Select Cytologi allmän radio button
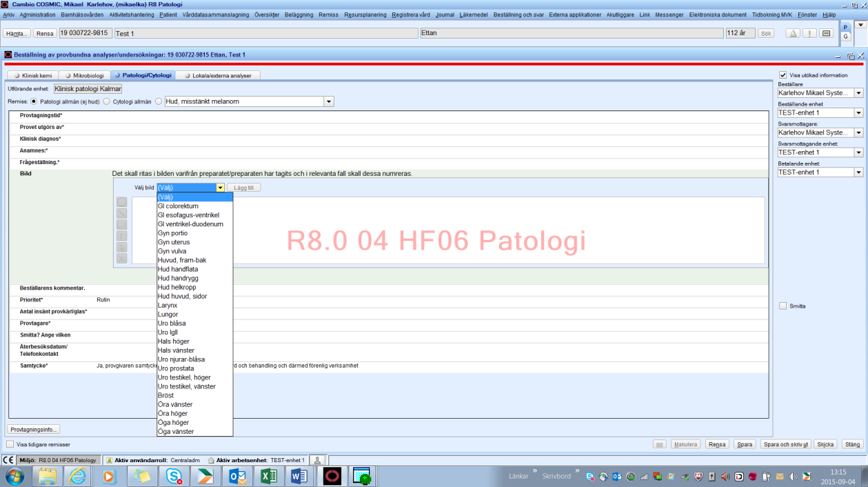The width and height of the screenshot is (868, 487). click(x=107, y=101)
